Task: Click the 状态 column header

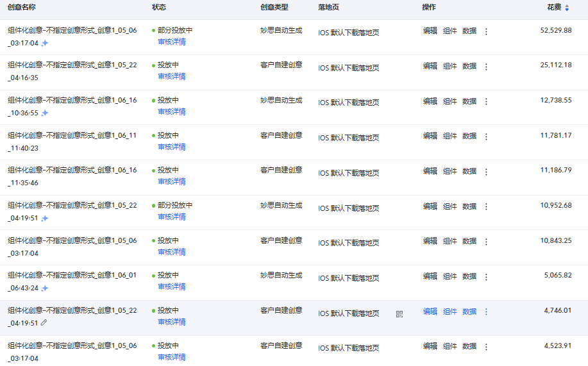Action: pos(158,7)
